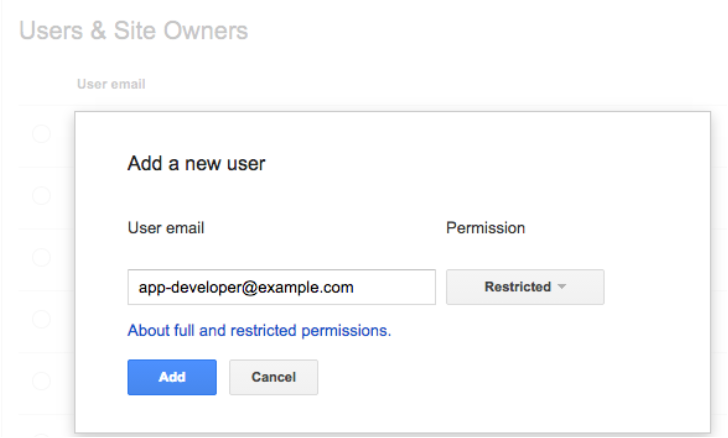728x438 pixels.
Task: Click the User email label inside the dialog
Action: (166, 228)
